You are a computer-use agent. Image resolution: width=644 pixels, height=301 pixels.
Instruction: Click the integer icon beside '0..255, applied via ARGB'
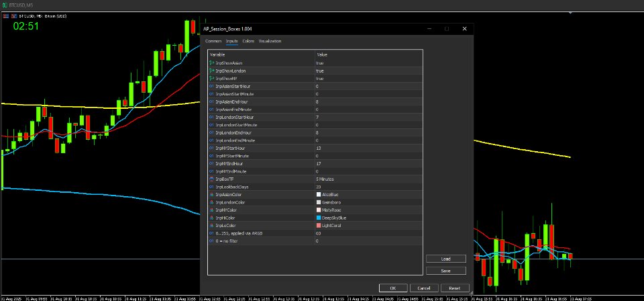coord(212,233)
